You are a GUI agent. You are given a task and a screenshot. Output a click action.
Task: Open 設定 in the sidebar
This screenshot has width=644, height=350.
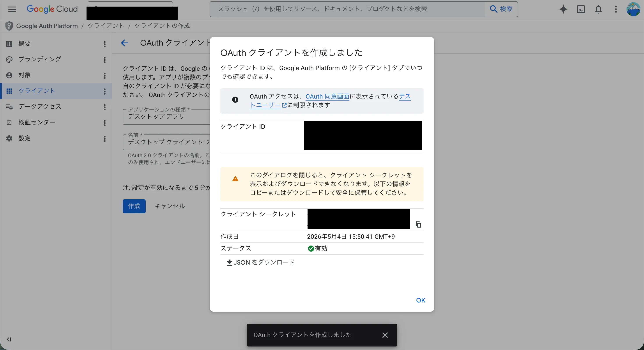point(25,138)
